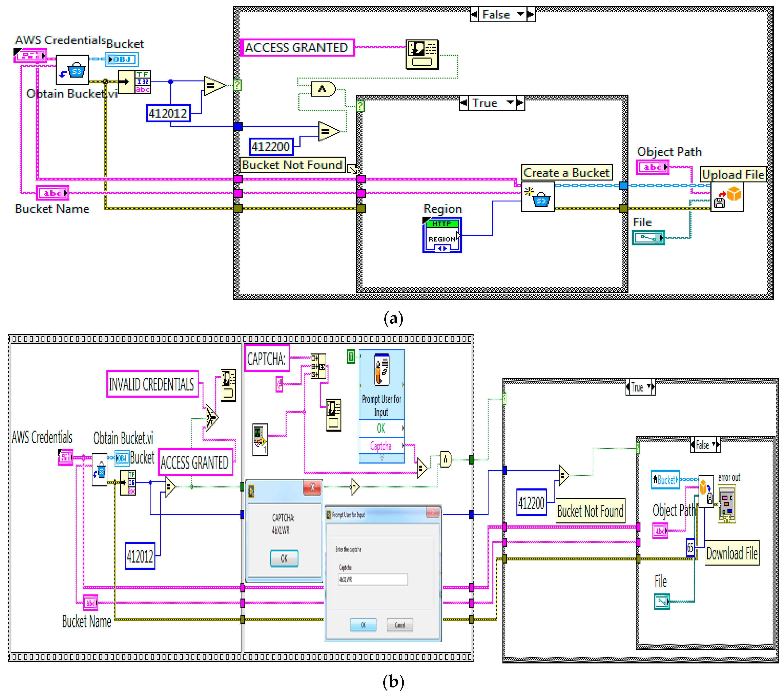The image size is (784, 694).
Task: Click the error out cluster indicator
Action: pos(727,504)
